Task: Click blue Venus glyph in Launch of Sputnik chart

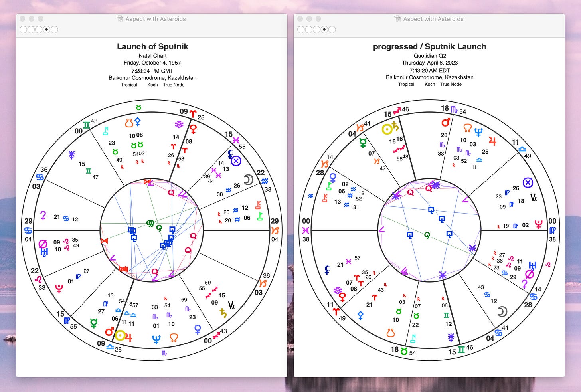Action: (x=198, y=329)
